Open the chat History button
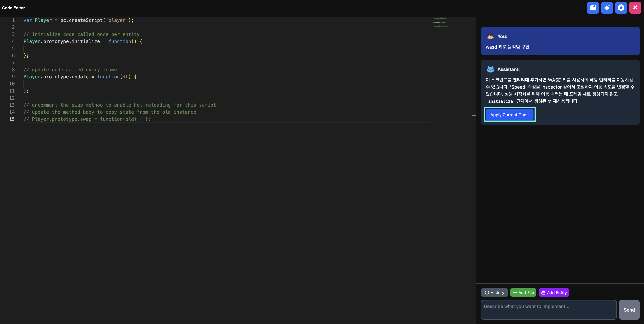The height and width of the screenshot is (324, 644). pyautogui.click(x=494, y=292)
